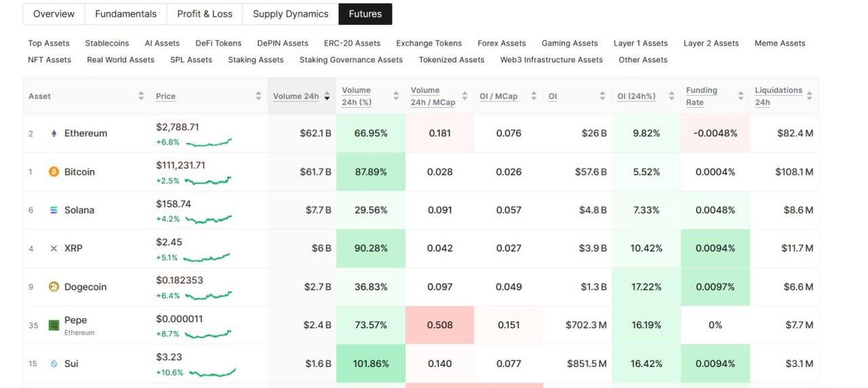Sort by Volume 24h column arrows
868x388 pixels.
click(327, 96)
